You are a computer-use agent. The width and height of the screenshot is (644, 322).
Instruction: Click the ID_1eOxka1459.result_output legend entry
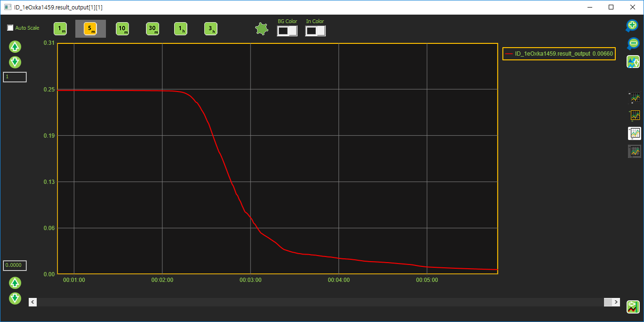pos(558,54)
